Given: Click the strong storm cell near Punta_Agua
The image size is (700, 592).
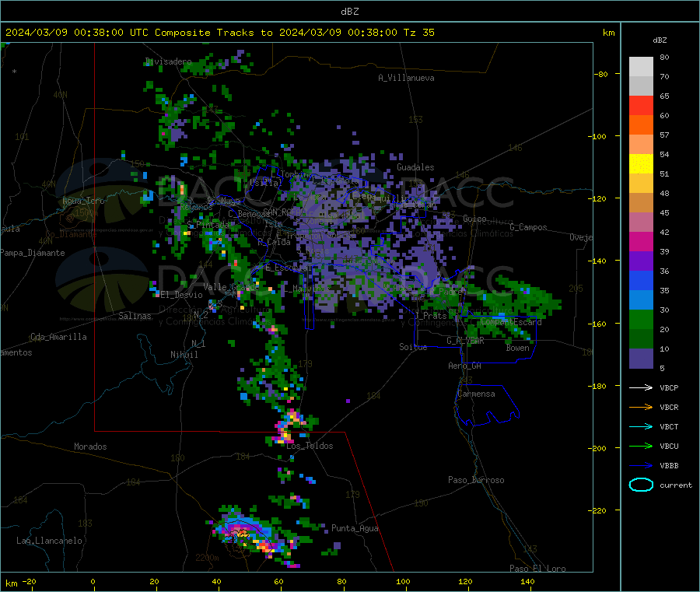Looking at the screenshot, I should click(250, 536).
